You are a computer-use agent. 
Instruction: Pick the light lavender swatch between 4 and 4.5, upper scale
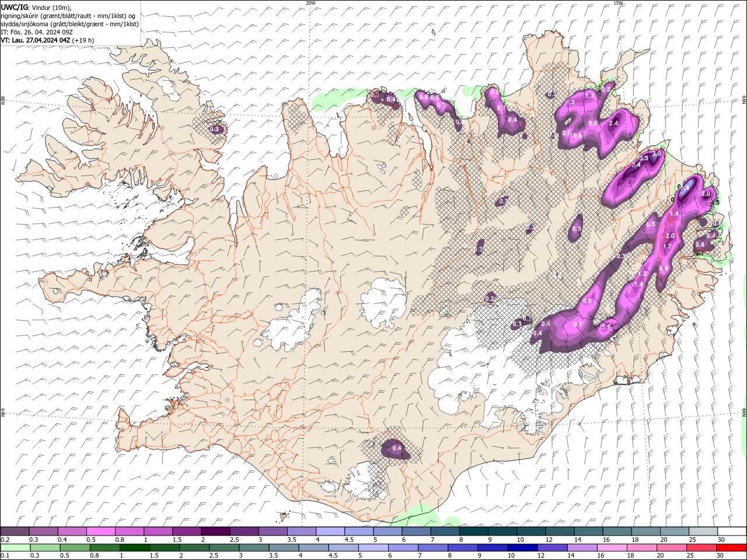coord(330,531)
